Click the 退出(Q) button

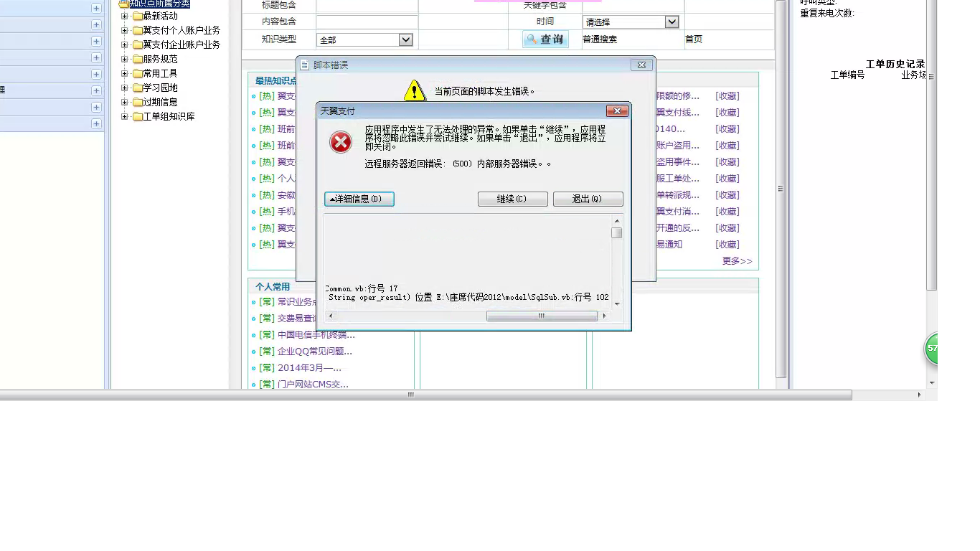pyautogui.click(x=588, y=199)
